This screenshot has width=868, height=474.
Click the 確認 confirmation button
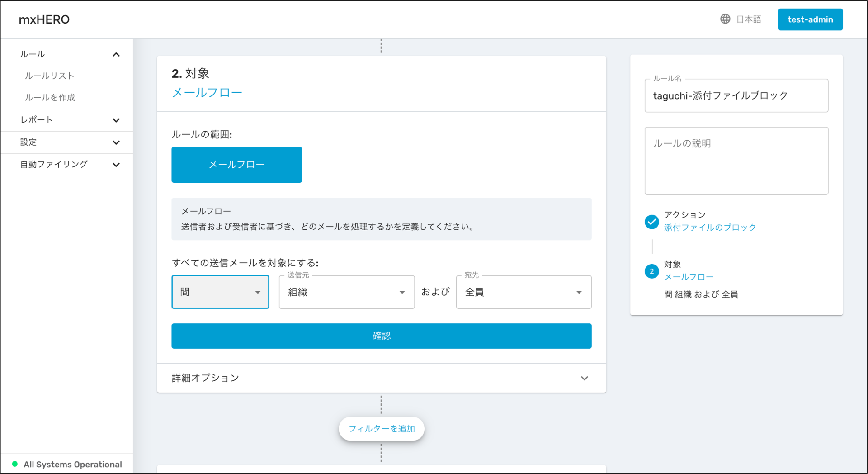tap(381, 336)
